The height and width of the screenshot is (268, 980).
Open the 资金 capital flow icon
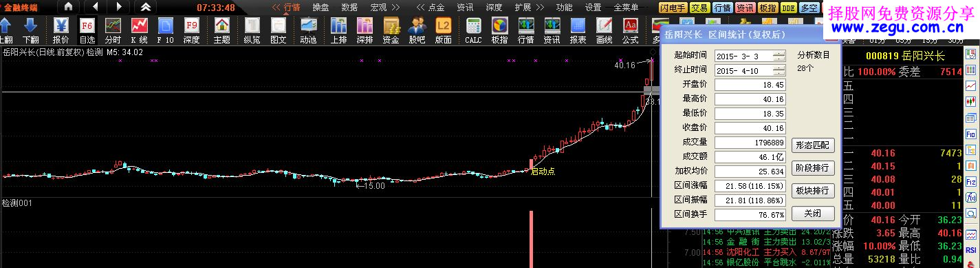click(x=391, y=30)
